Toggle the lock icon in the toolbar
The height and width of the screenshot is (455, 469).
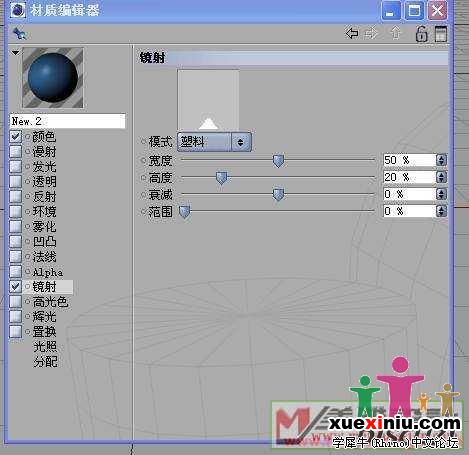(421, 34)
